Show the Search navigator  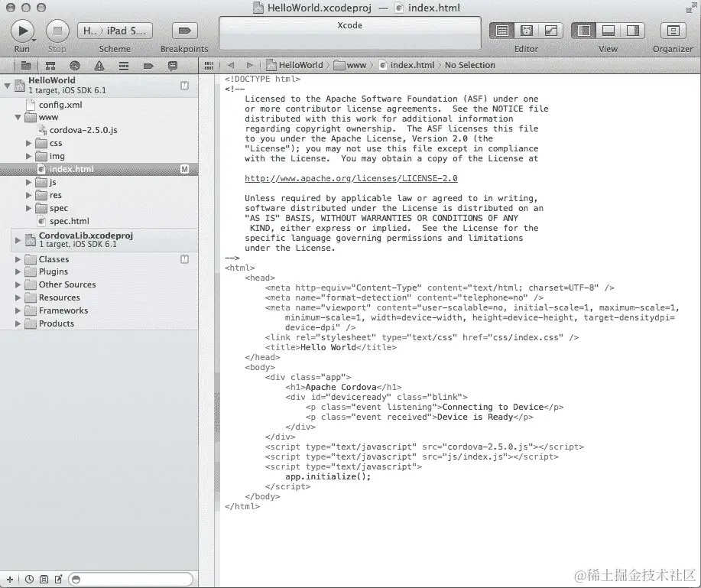pos(75,66)
